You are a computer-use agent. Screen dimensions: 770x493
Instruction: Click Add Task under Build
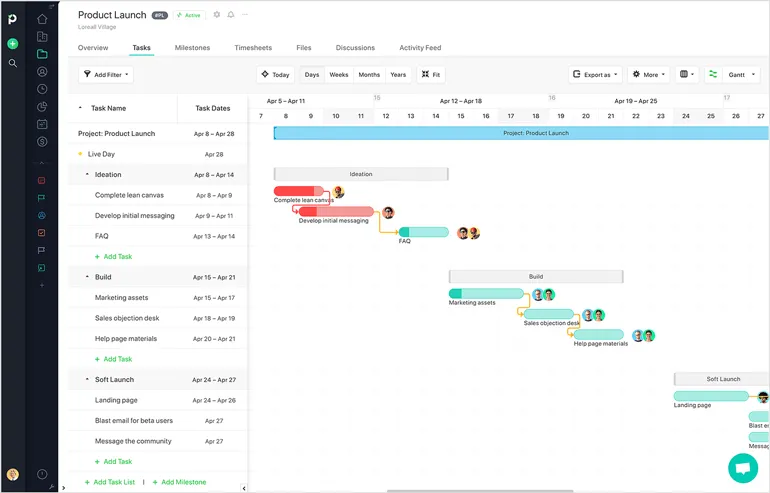click(x=113, y=359)
